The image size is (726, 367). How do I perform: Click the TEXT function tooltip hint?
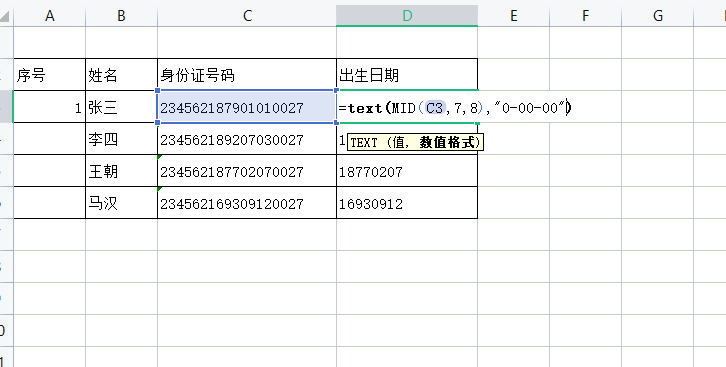pyautogui.click(x=415, y=142)
